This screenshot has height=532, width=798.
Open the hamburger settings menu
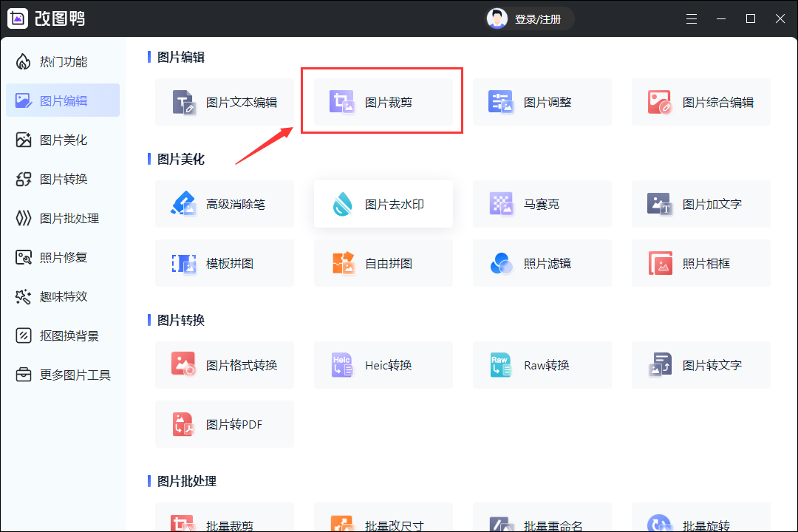pyautogui.click(x=691, y=18)
